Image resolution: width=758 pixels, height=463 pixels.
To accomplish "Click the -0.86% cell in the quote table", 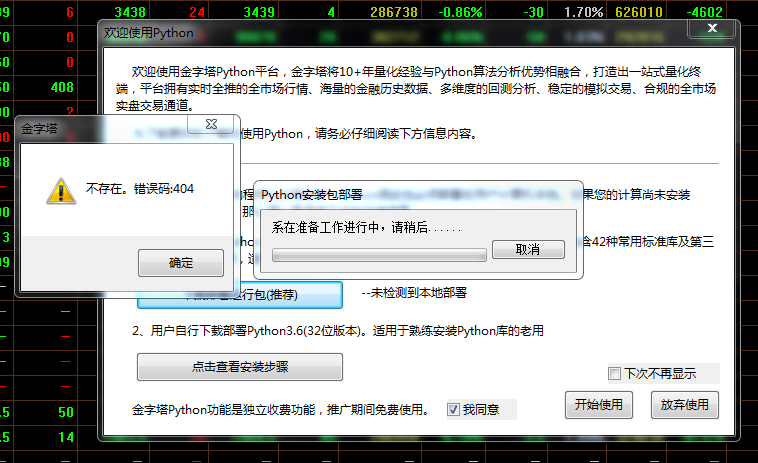I will pyautogui.click(x=460, y=12).
